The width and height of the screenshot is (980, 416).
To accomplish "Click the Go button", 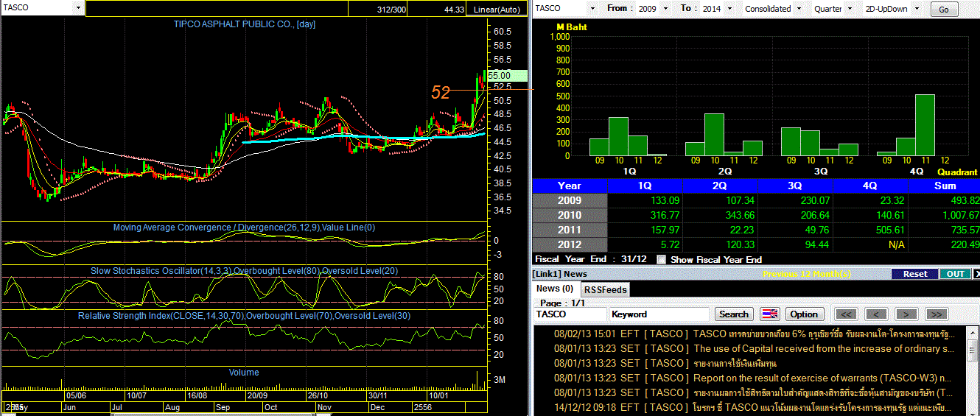I will point(945,10).
